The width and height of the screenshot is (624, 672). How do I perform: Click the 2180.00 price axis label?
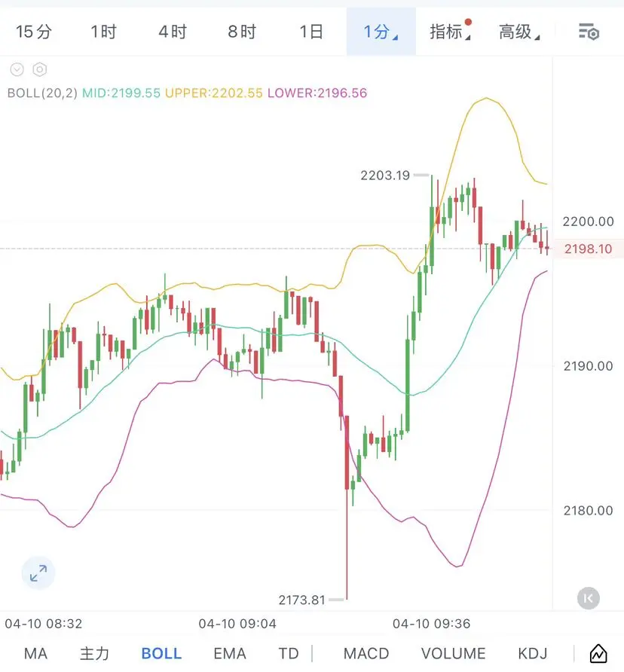click(x=588, y=511)
